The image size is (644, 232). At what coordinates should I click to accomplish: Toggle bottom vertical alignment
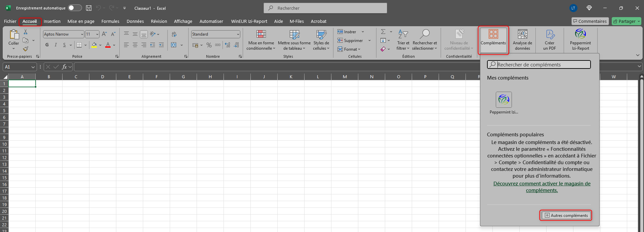pos(144,34)
